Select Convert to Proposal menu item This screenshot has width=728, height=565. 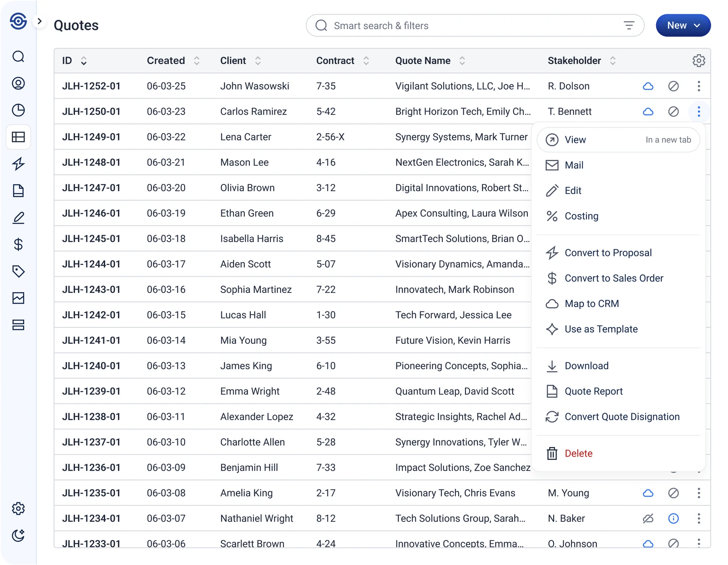click(608, 253)
